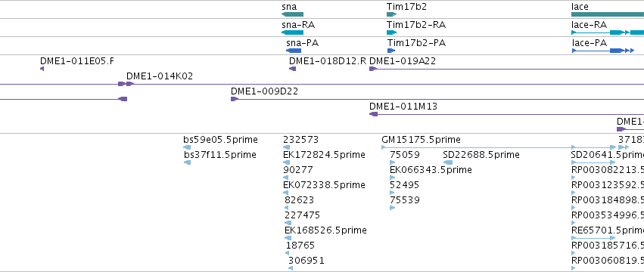Screen dimensions: 644x272
Task: Click the 75539 EST arrow
Action: 392,208
